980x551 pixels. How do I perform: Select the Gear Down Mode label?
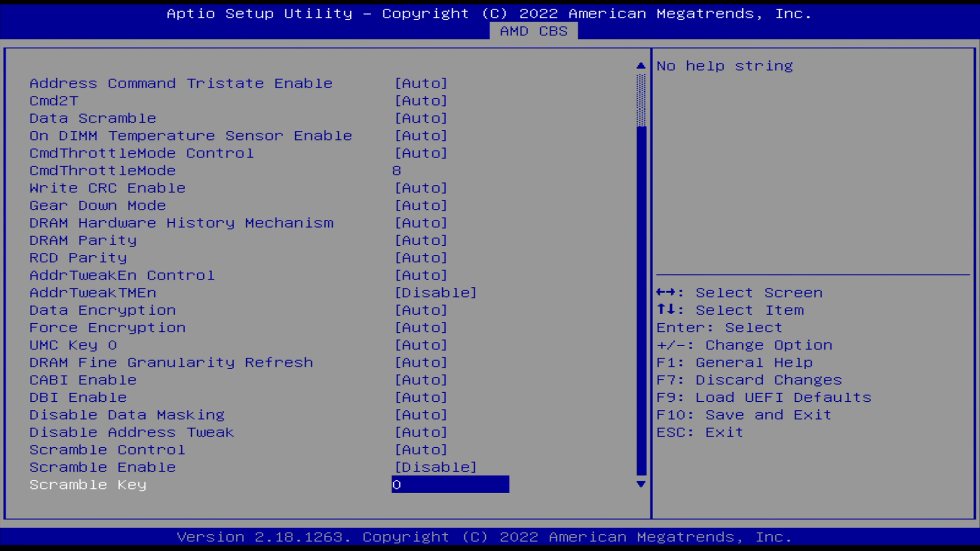(98, 206)
